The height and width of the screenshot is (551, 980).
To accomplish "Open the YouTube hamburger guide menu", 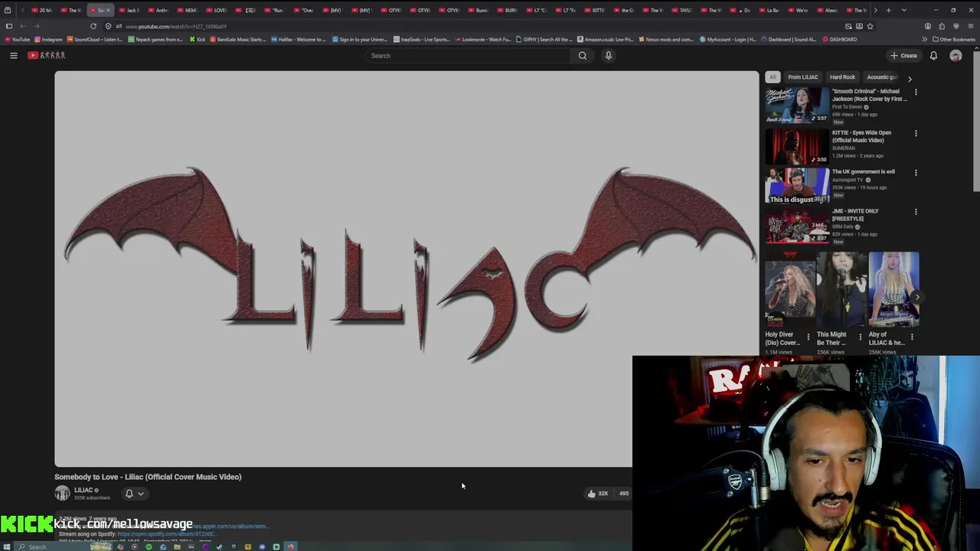I will 13,55.
